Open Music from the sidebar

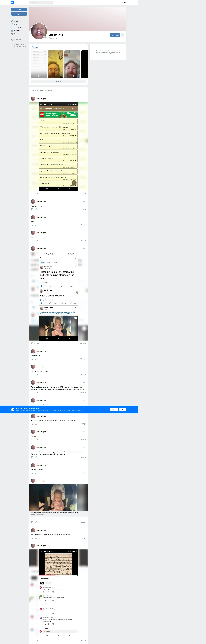tap(16, 21)
